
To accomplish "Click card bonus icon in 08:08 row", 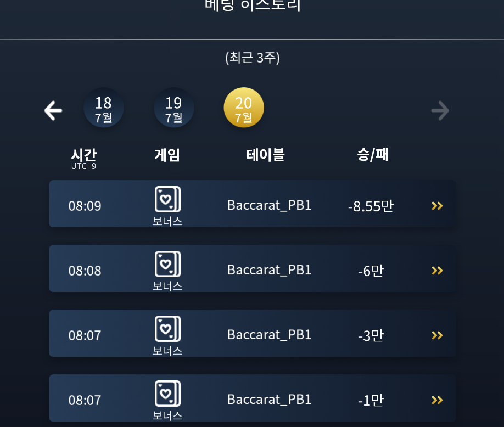I will pos(168,264).
